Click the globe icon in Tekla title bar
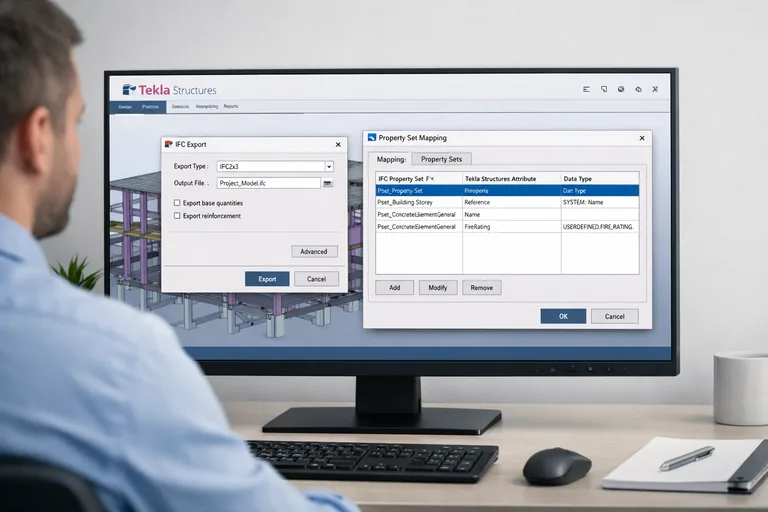Screen dimensions: 768x512 (x=621, y=89)
